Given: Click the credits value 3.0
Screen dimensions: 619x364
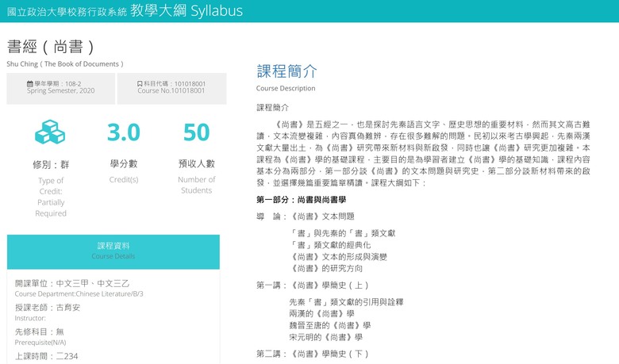Looking at the screenshot, I should 124,132.
